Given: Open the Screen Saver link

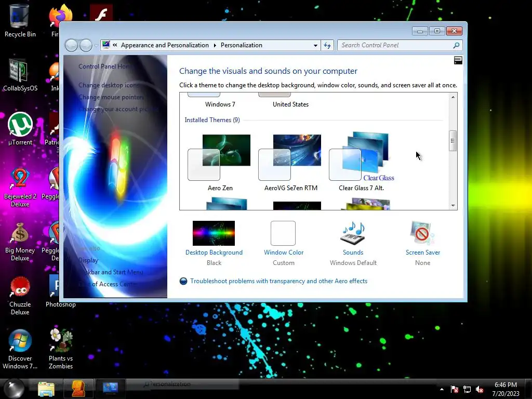Looking at the screenshot, I should point(423,252).
